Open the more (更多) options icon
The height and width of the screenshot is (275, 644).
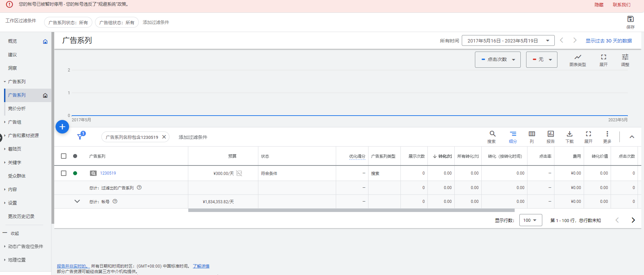(x=607, y=134)
